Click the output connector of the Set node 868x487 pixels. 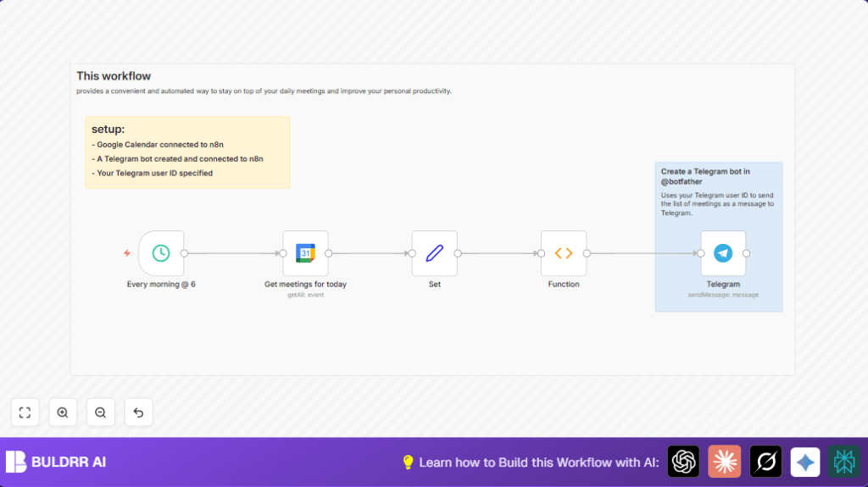coord(458,253)
